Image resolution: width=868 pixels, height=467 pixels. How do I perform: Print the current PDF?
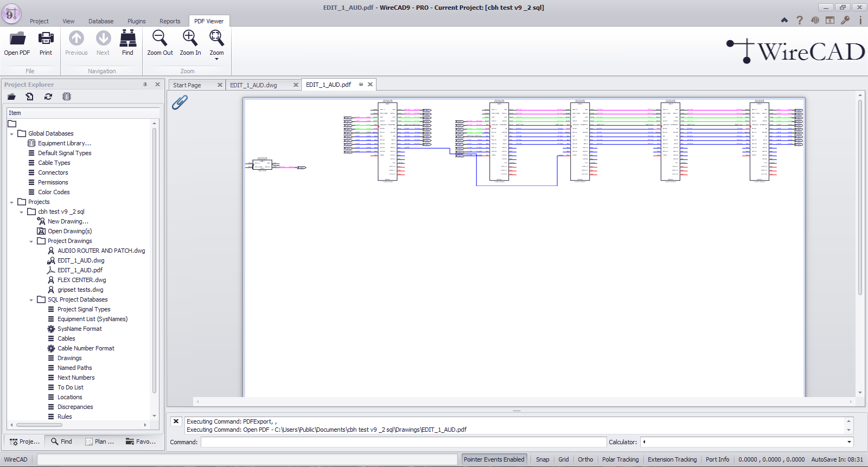[x=46, y=43]
